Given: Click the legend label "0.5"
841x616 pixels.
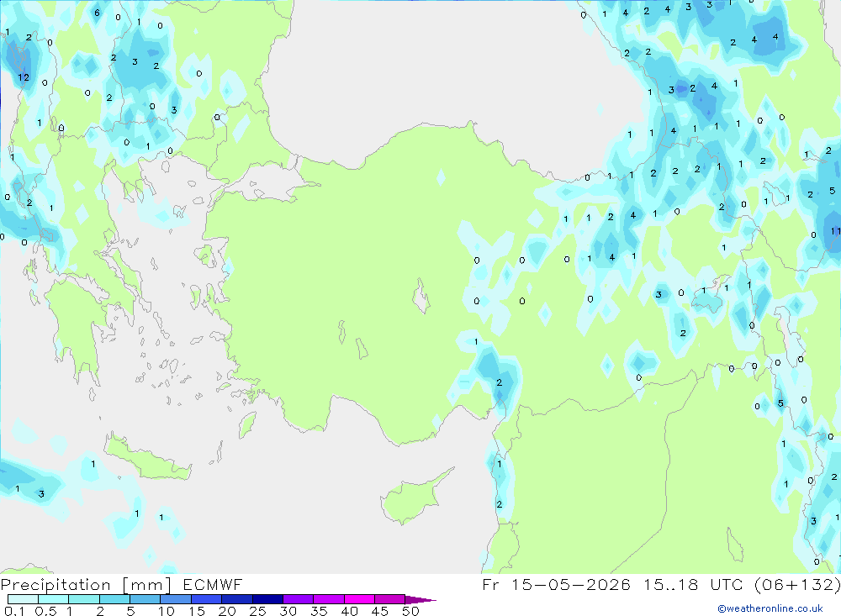Looking at the screenshot, I should click(x=45, y=611).
